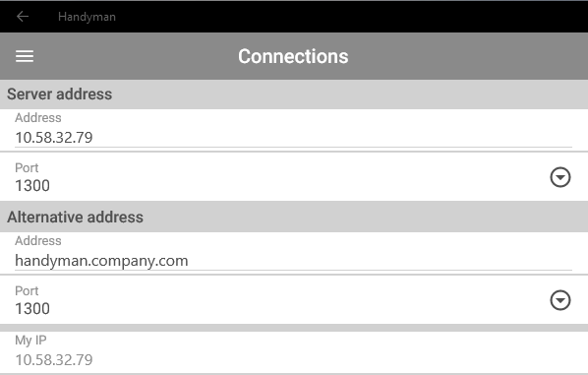Click the Alternative address section header
The height and width of the screenshot is (375, 588).
click(75, 218)
